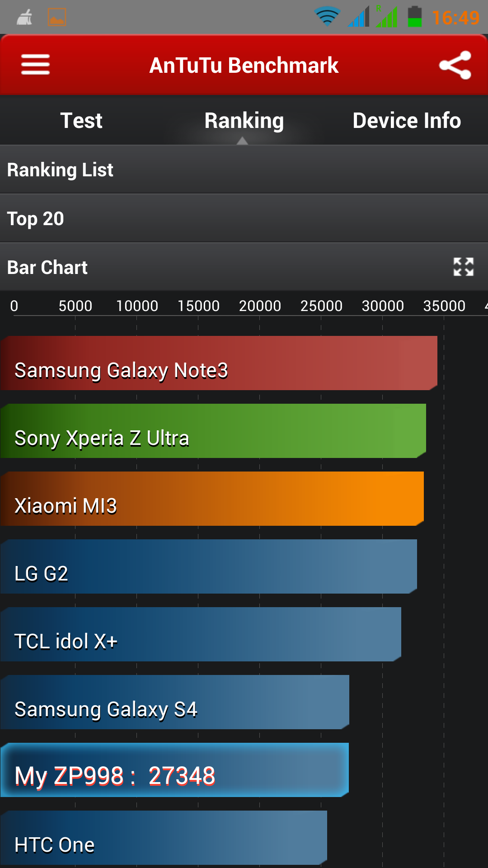Screen dimensions: 488x868
Task: Open the picture notification icon
Action: (57, 18)
